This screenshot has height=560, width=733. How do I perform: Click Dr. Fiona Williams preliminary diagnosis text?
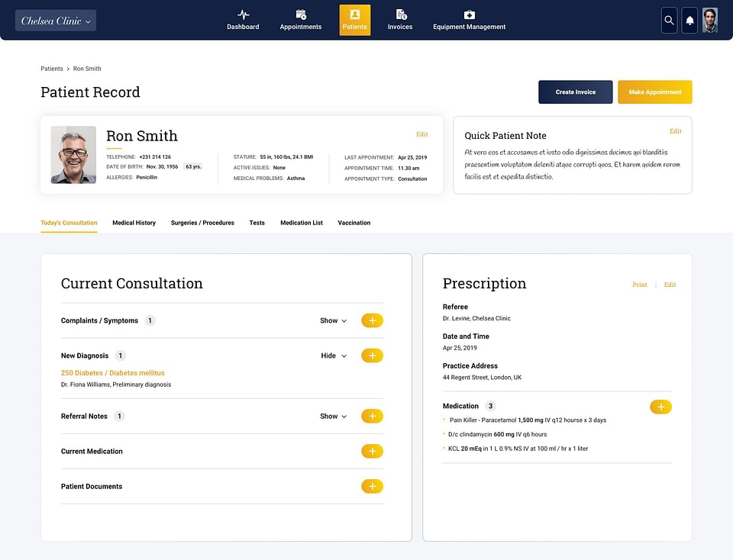point(116,385)
